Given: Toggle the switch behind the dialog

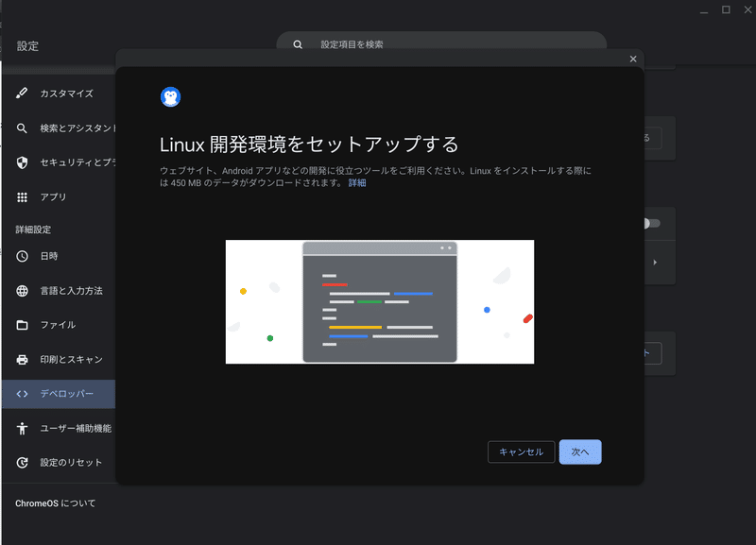Looking at the screenshot, I should coord(651,224).
